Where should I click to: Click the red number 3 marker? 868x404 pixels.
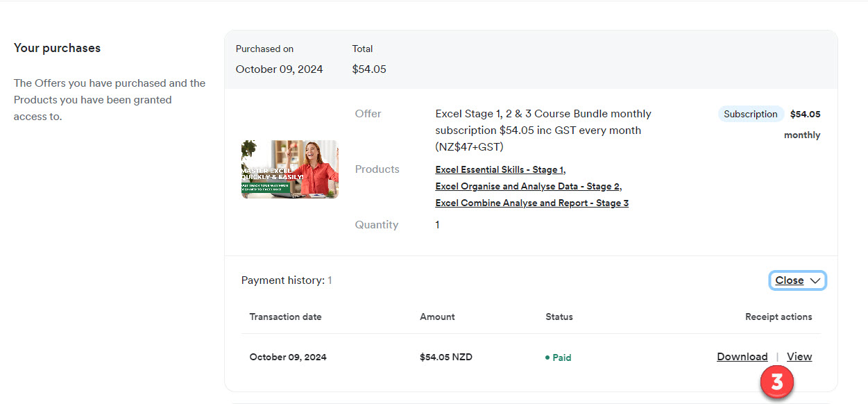pyautogui.click(x=777, y=382)
